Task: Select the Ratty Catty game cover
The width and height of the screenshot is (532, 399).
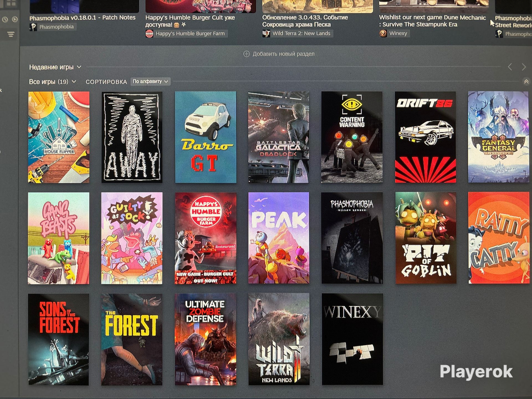Action: pos(499,238)
